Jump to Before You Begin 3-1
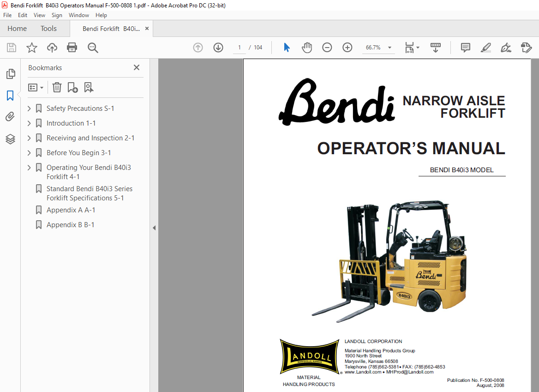This screenshot has width=539, height=392. tap(79, 153)
